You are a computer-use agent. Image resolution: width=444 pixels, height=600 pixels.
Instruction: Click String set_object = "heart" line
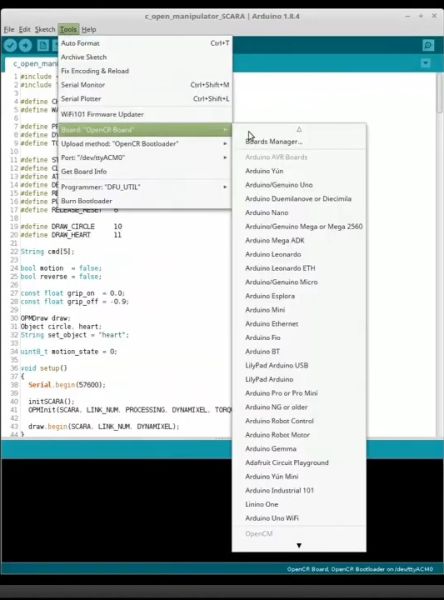pyautogui.click(x=75, y=335)
